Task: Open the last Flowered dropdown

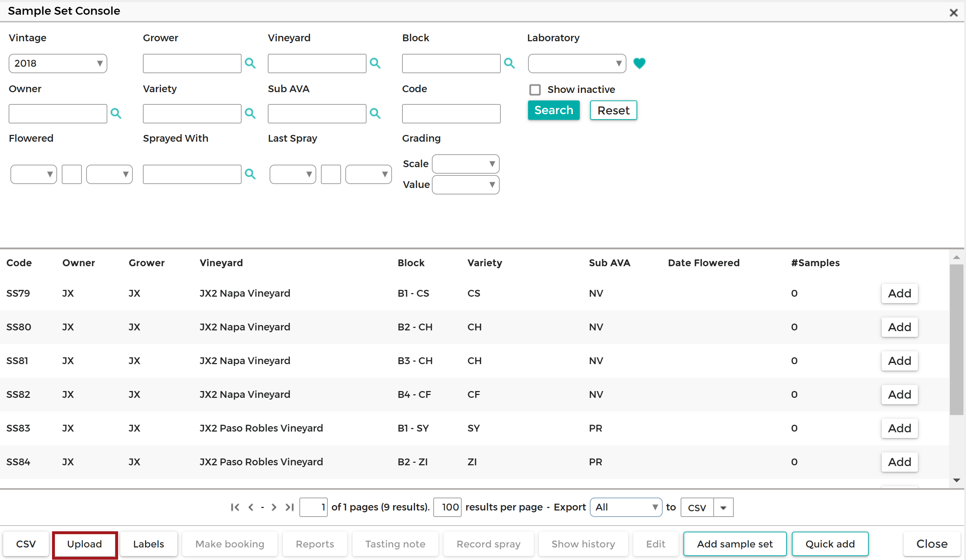Action: coord(109,175)
